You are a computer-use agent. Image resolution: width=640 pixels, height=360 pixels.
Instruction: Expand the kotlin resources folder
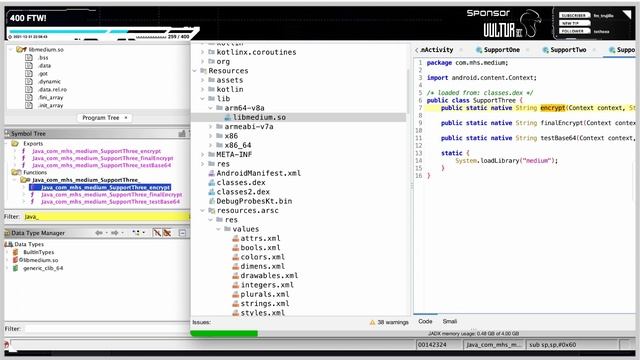(202, 89)
